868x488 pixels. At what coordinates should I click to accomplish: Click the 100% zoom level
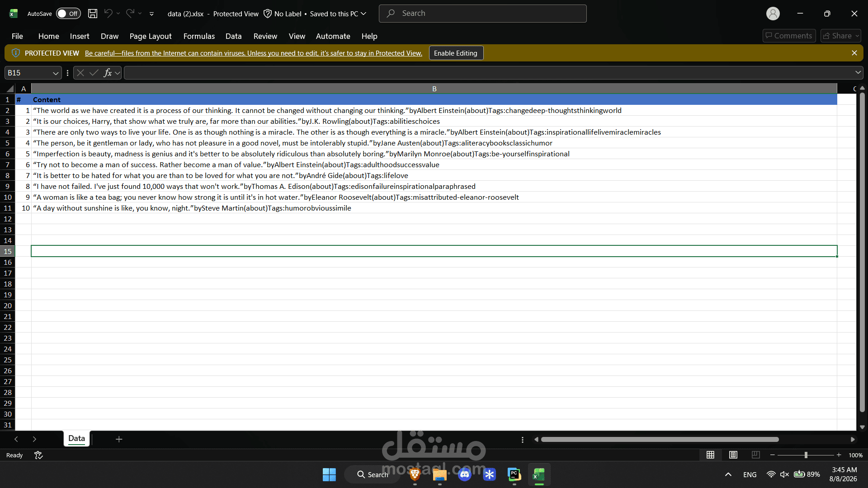(855, 455)
